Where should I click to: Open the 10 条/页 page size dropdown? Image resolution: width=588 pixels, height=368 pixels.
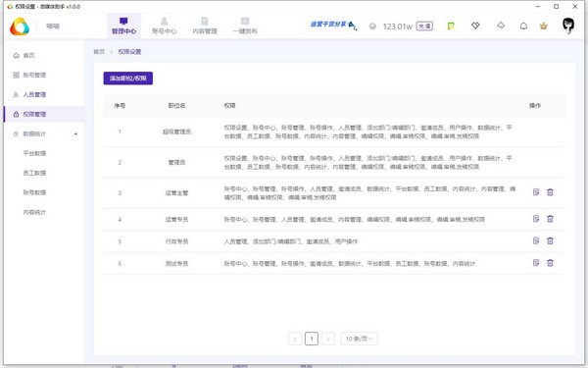point(359,339)
